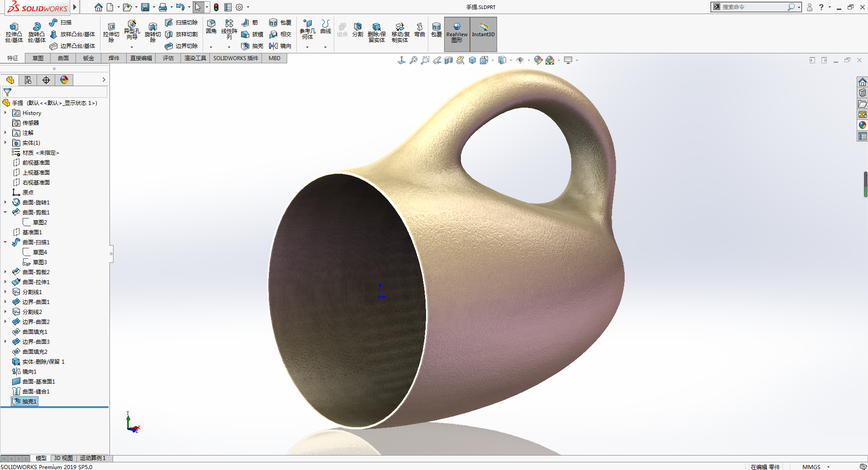Click the 分割 split tool

click(357, 30)
